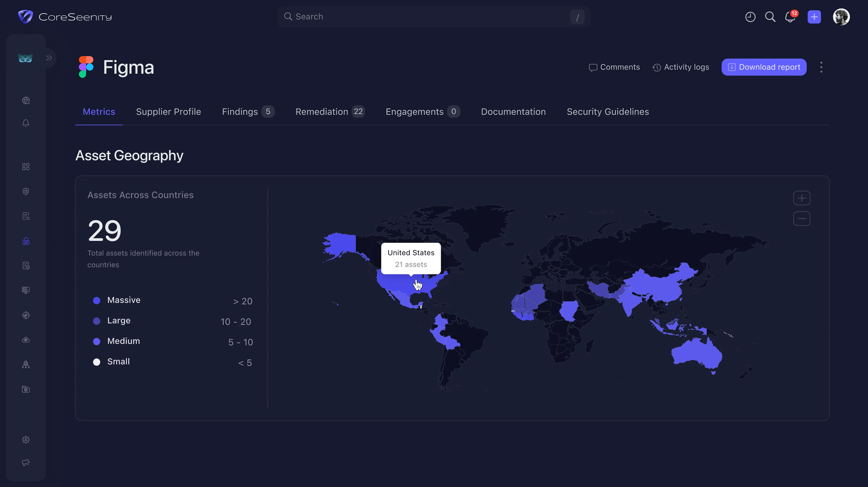Open the clock history icon in header
868x487 pixels.
pos(750,17)
